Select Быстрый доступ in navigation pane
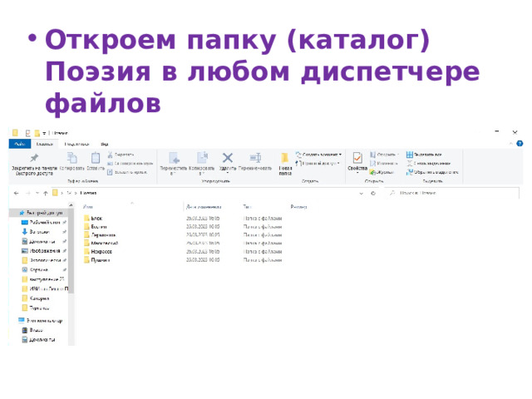The height and width of the screenshot is (399, 532). (40, 213)
